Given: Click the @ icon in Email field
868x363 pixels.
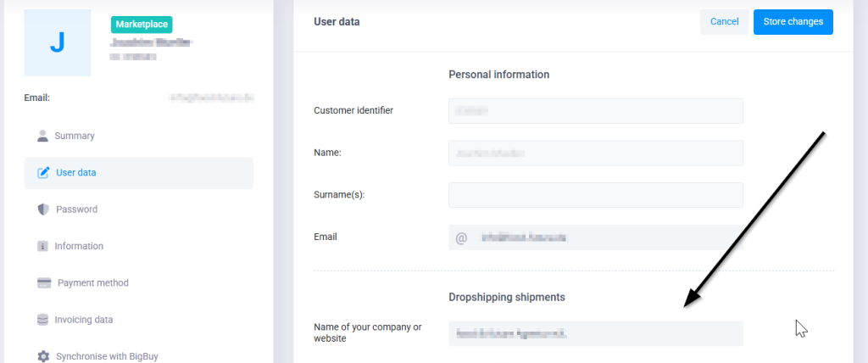Looking at the screenshot, I should point(462,237).
